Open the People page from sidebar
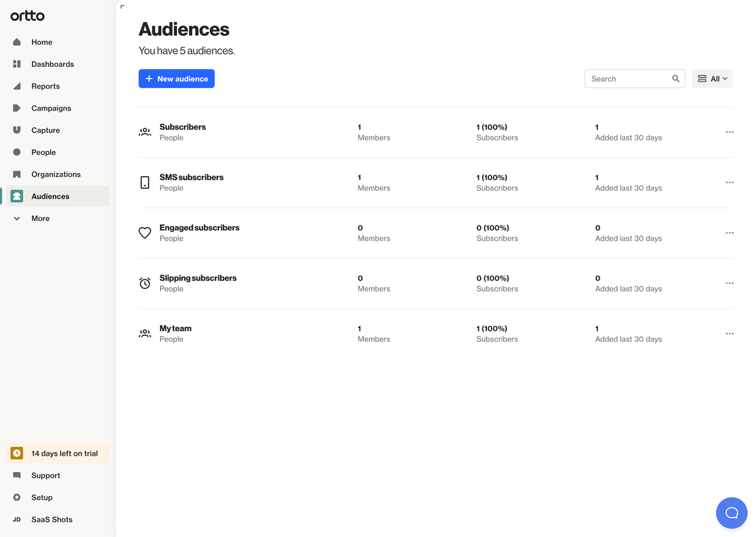Viewport: 756px width, 537px height. click(43, 152)
